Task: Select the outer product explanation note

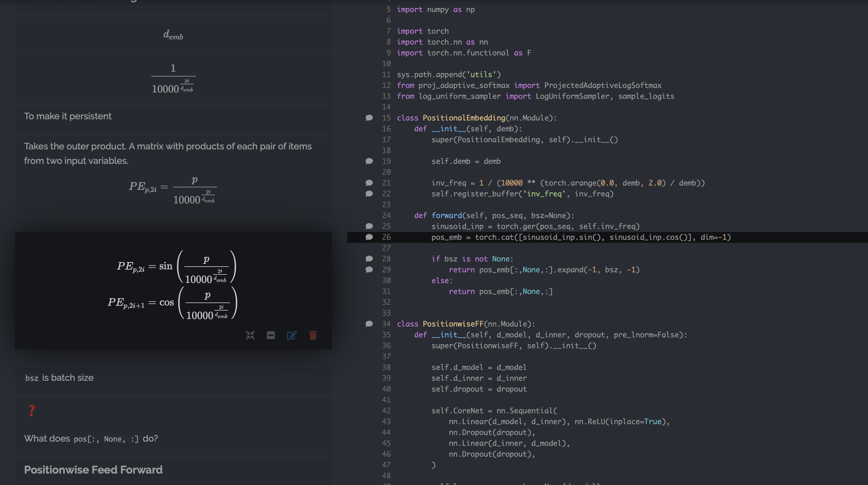Action: click(x=168, y=153)
